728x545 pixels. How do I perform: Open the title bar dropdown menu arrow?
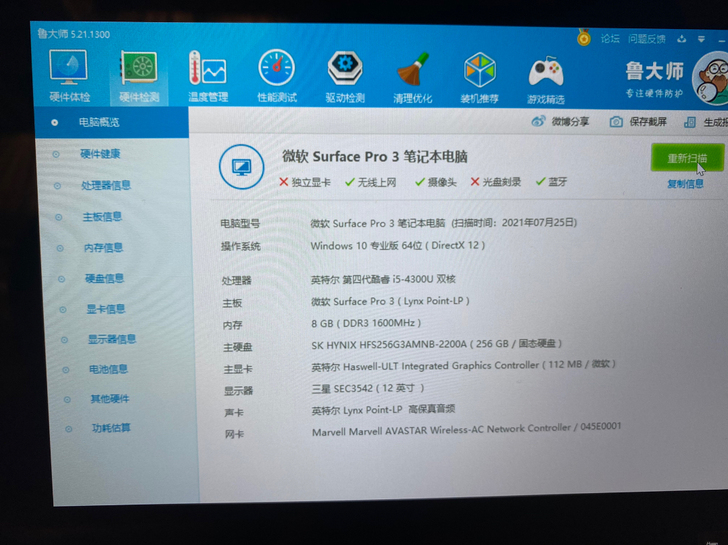701,39
